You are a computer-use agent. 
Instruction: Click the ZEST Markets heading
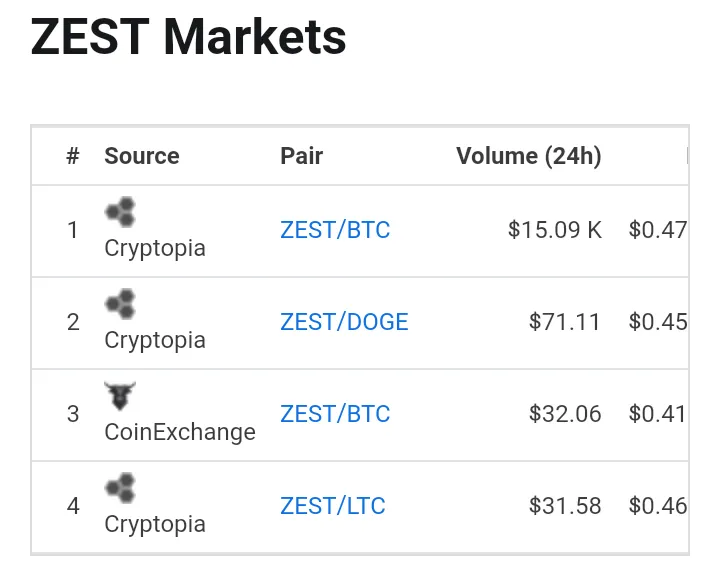188,37
